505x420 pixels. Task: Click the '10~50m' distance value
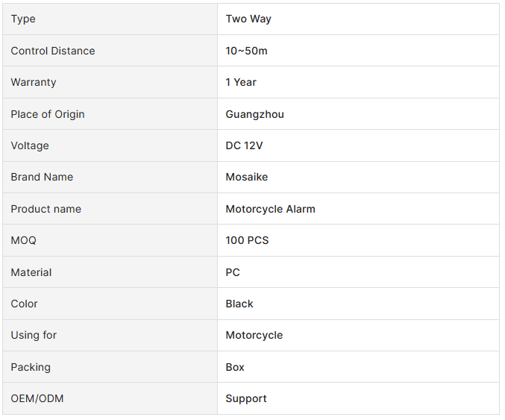[246, 51]
